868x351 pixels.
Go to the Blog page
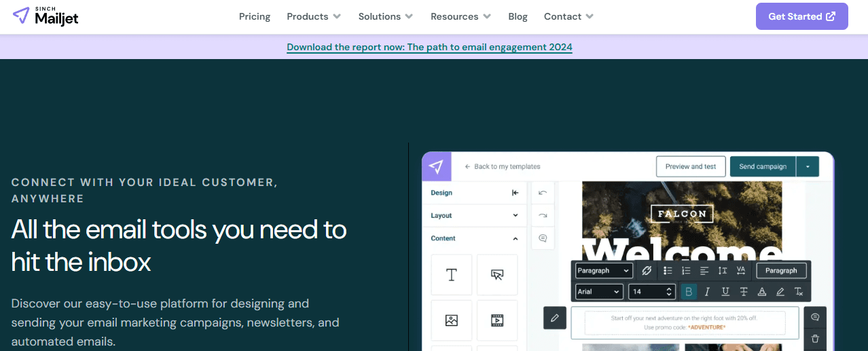(518, 16)
